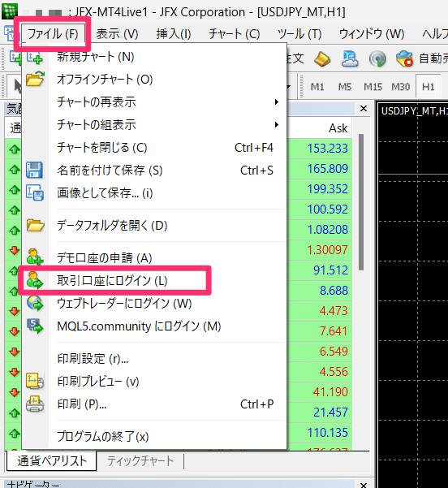Click Ask price 1.30097
Screen dimensions: 448x488
point(328,249)
